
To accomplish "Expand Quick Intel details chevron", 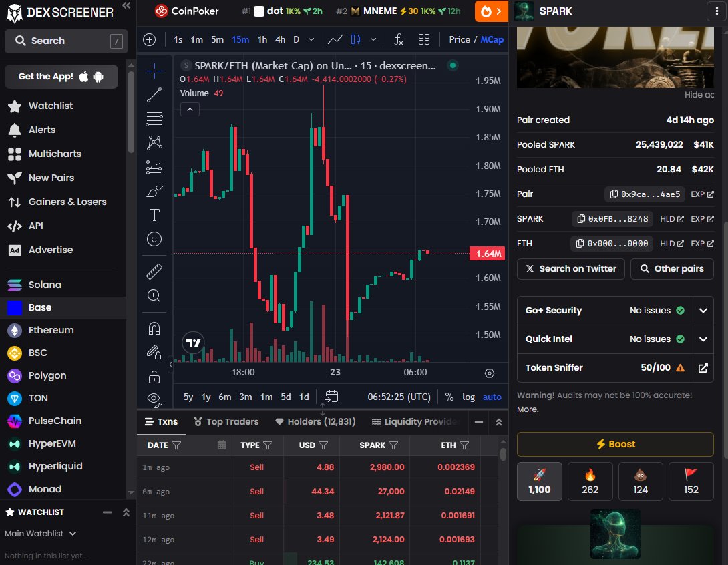I will pos(703,339).
